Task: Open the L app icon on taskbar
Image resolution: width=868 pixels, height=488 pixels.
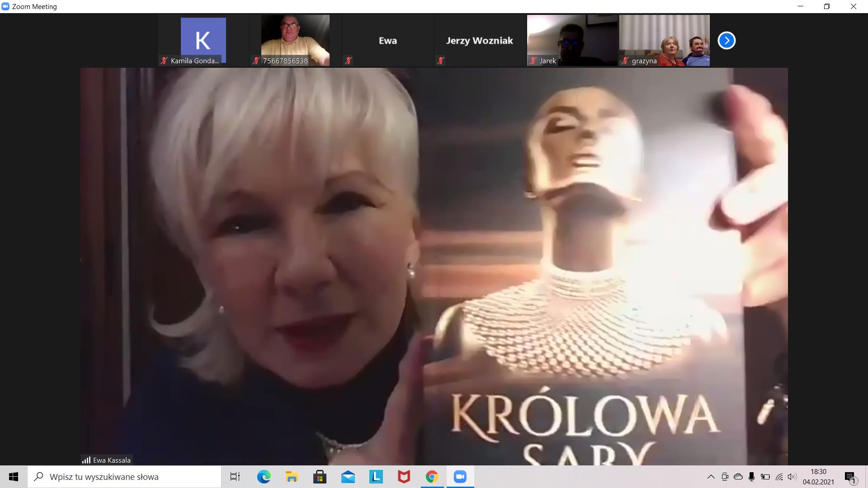Action: 376,477
